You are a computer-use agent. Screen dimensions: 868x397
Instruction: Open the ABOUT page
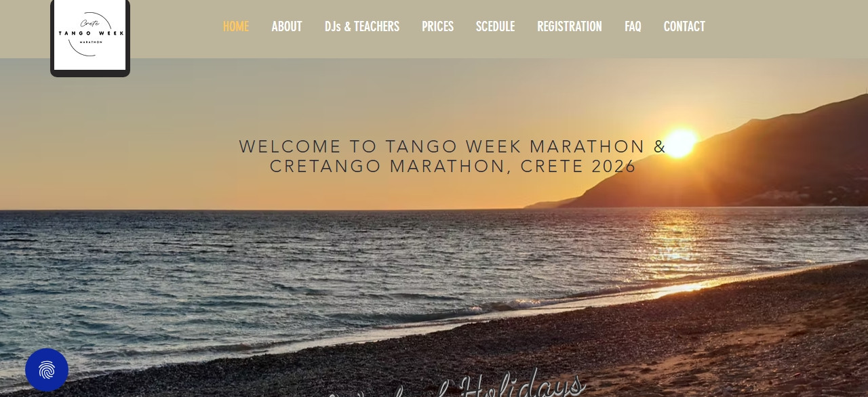[287, 26]
